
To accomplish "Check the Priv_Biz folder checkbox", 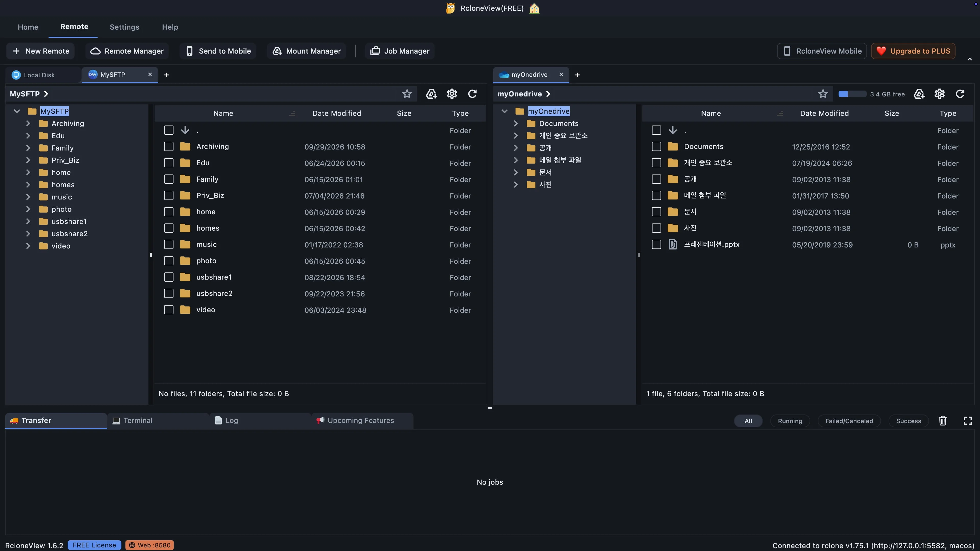I will pyautogui.click(x=168, y=196).
